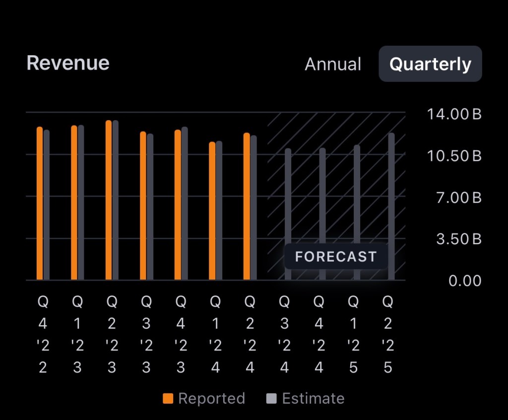Click the gray estimate bar for Q3 '23

point(150,207)
